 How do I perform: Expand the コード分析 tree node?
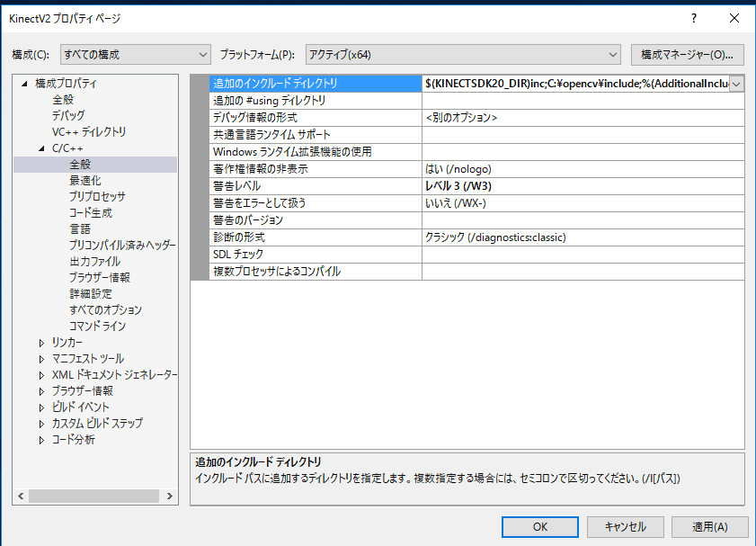click(41, 440)
